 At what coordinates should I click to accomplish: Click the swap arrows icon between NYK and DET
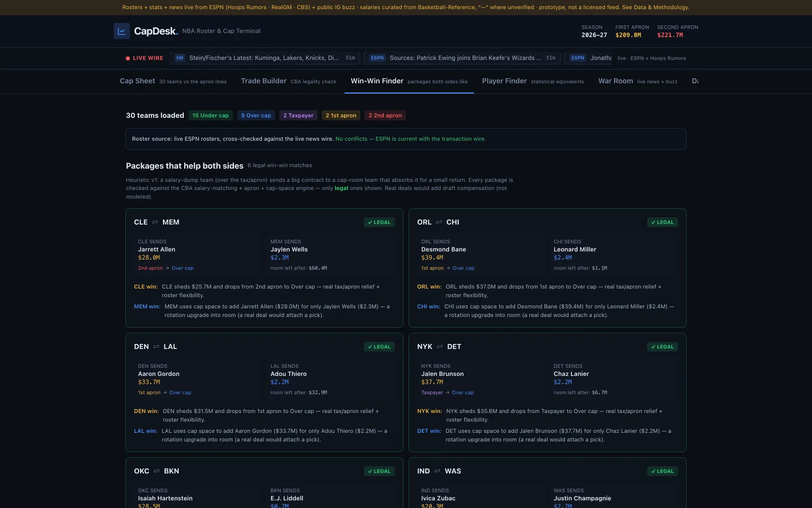coord(439,346)
